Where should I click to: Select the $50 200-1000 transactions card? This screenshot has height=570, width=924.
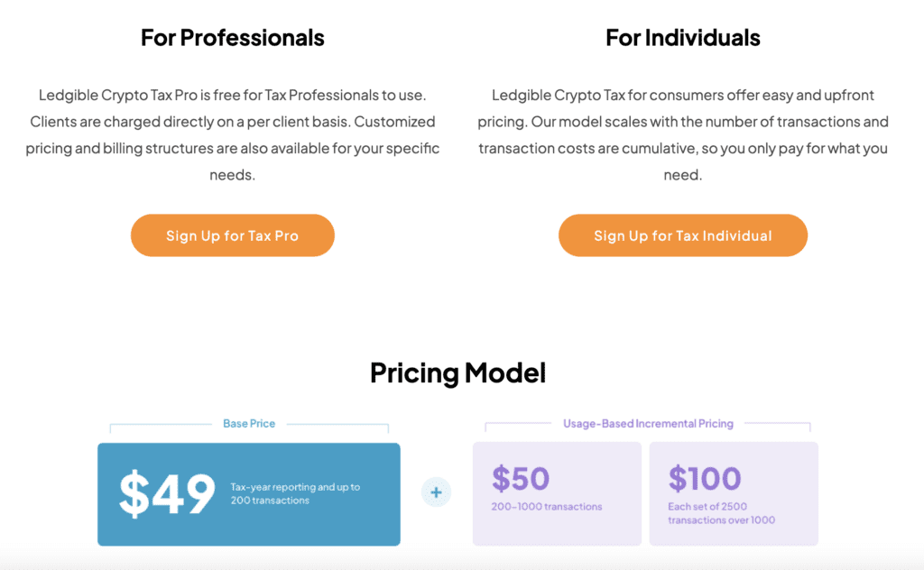click(557, 493)
